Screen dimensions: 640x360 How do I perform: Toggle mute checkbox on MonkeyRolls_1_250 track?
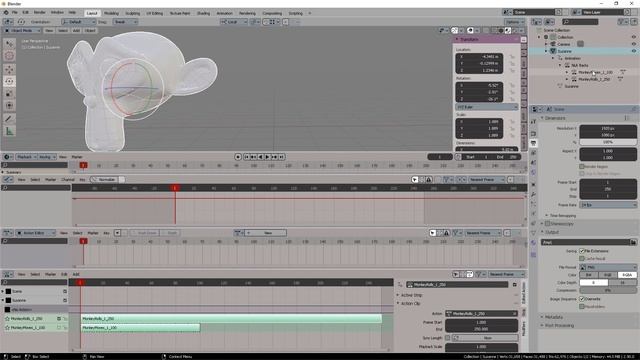[59, 318]
